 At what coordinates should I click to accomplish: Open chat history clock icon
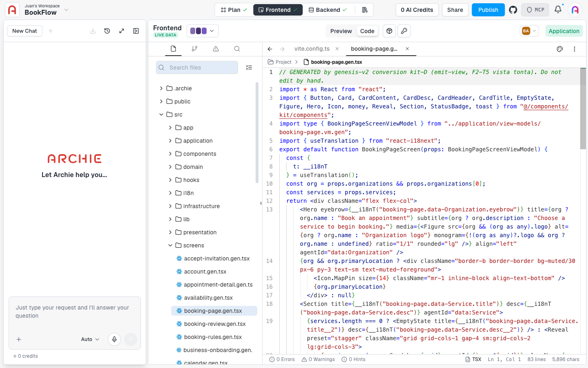pos(107,31)
